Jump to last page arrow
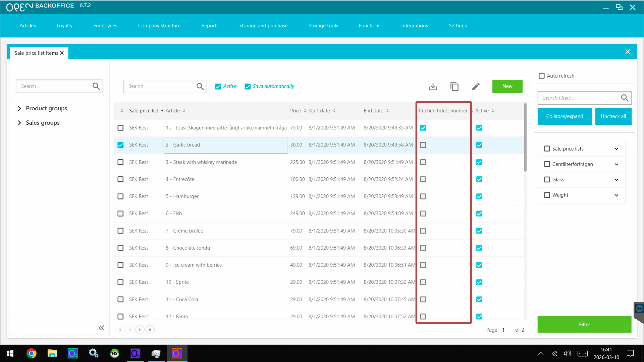Viewport: 644px width, 362px height. click(150, 329)
